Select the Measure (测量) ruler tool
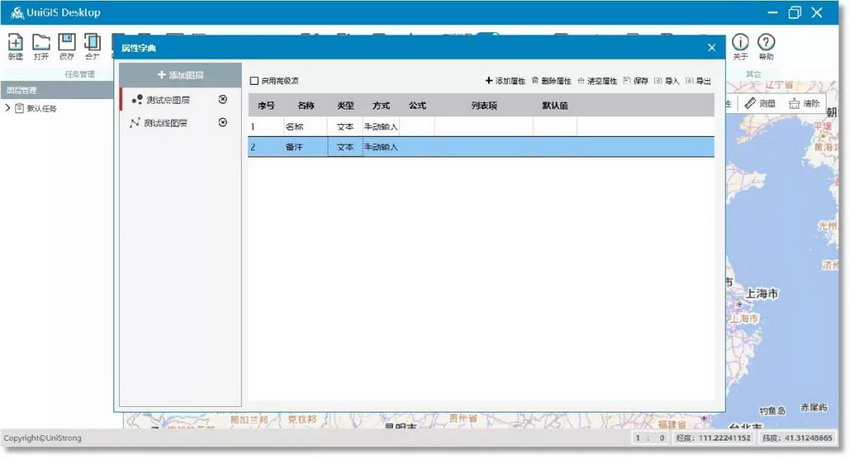This screenshot has height=459, width=850. tap(761, 103)
